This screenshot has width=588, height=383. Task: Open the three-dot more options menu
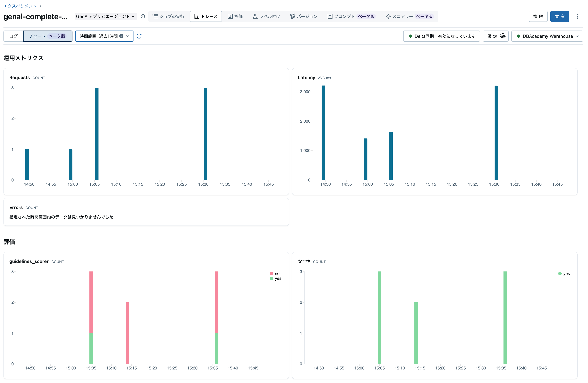(577, 16)
